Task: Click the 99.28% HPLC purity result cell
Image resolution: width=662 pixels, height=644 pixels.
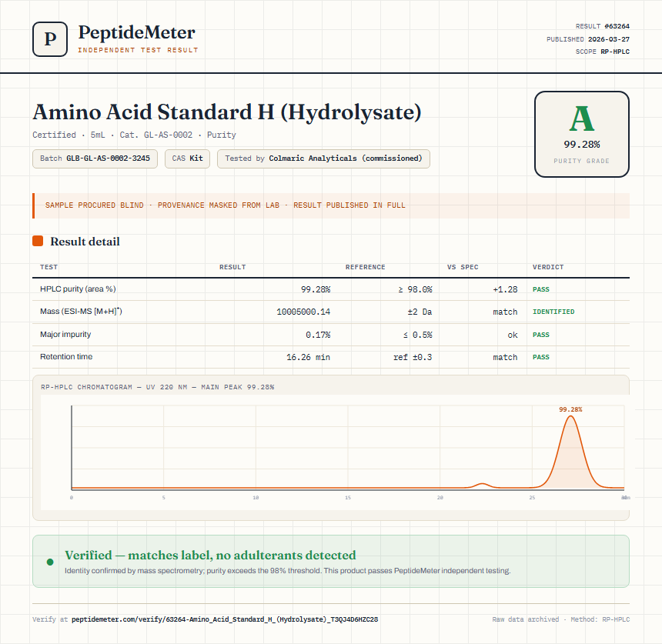Action: [316, 289]
